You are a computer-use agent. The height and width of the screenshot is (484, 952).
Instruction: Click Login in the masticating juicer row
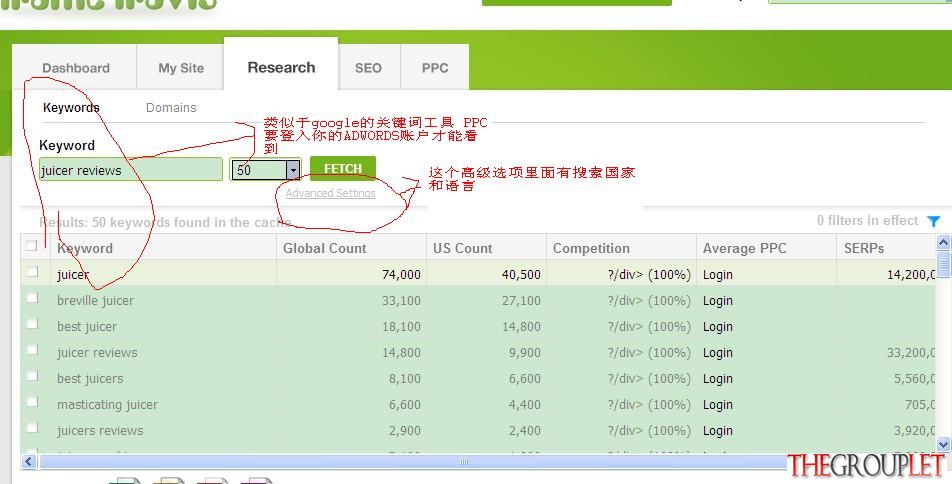pyautogui.click(x=718, y=404)
